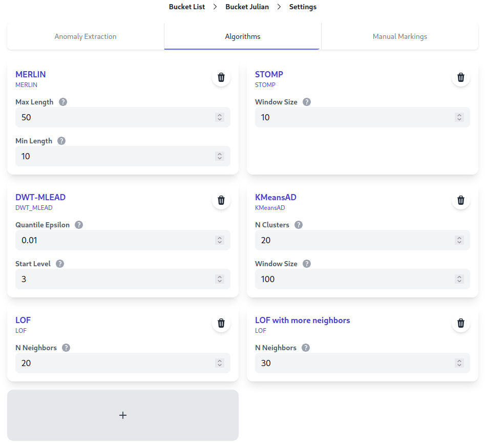Go to Bucket List breadcrumb
Screen dimensions: 486x448
pyautogui.click(x=187, y=7)
